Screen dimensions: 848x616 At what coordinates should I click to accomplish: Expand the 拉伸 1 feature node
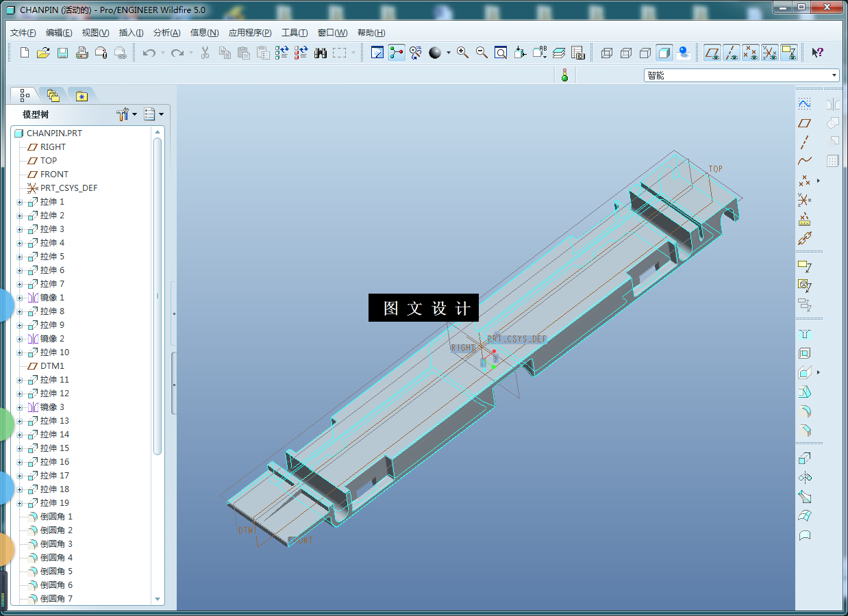pyautogui.click(x=19, y=202)
